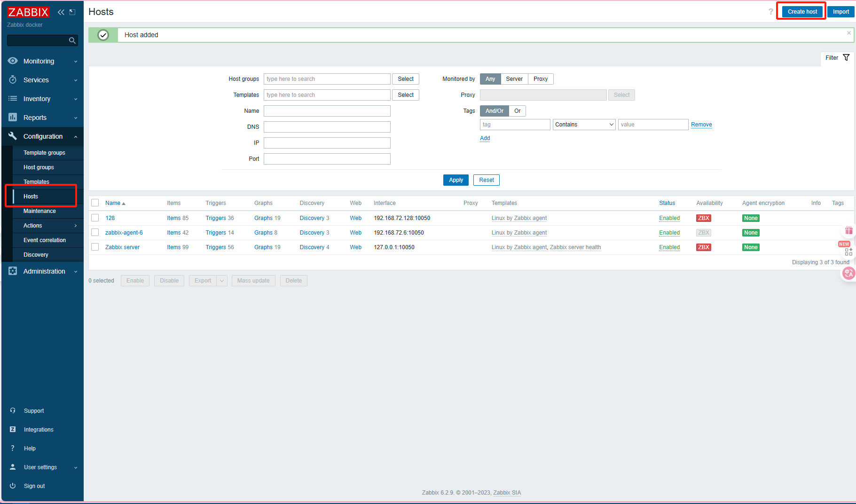Open the Actions submenu

tap(48, 226)
